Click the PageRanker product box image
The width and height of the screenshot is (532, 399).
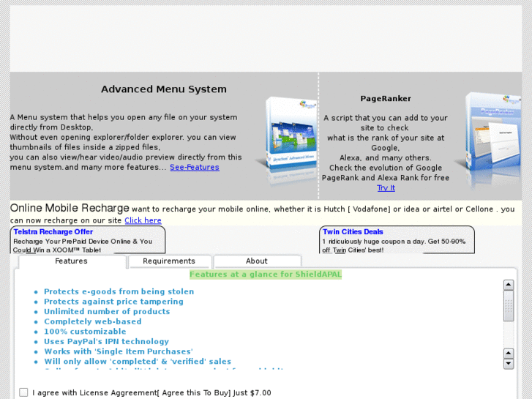point(489,141)
